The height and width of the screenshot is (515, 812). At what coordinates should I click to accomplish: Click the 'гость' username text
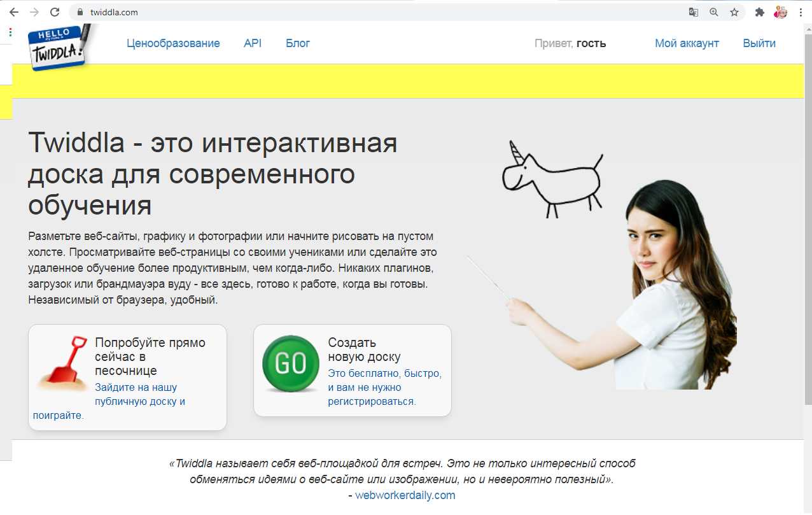coord(591,43)
